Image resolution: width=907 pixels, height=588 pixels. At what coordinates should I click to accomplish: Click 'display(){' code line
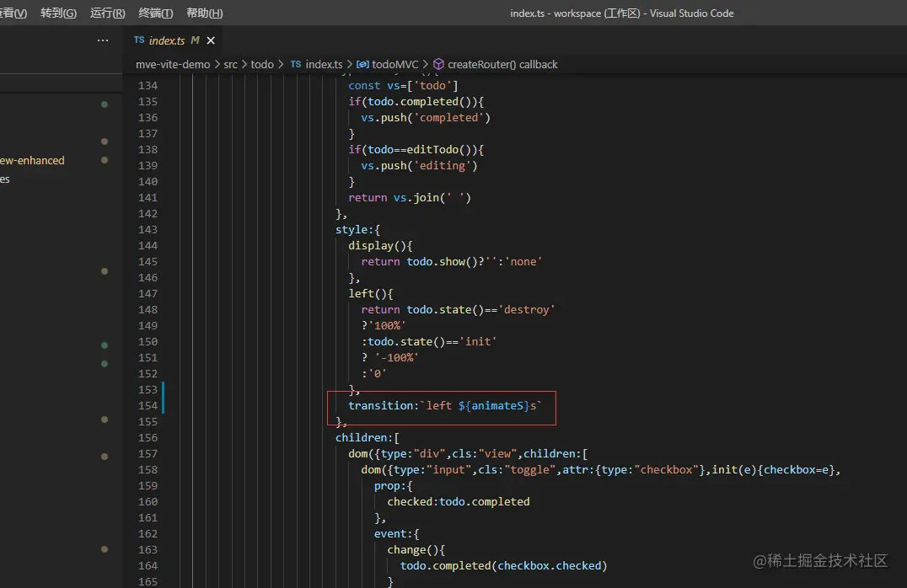tap(381, 246)
